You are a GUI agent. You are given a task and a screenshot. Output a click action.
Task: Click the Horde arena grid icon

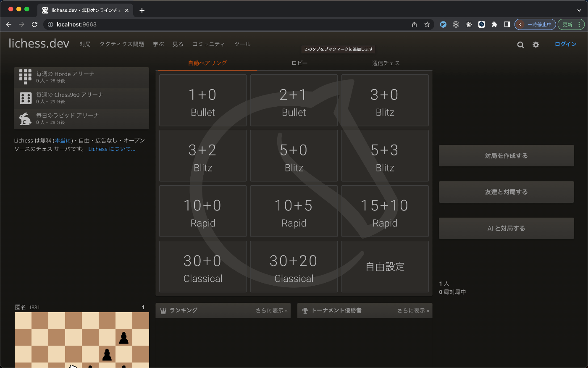tap(25, 77)
